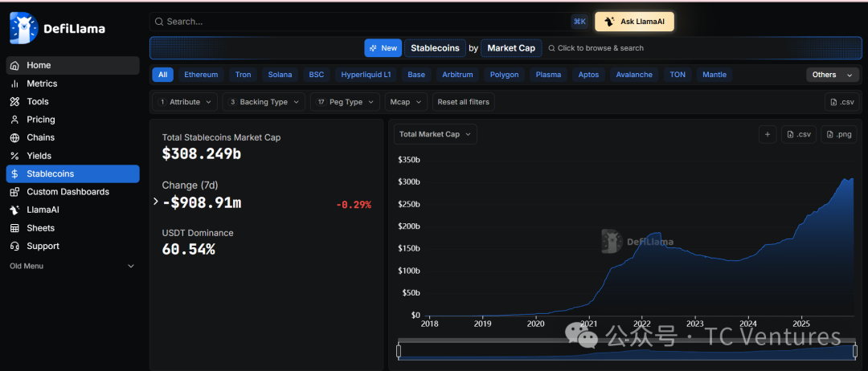868x371 pixels.
Task: Click the 'Click to browse & search' field
Action: [x=596, y=48]
